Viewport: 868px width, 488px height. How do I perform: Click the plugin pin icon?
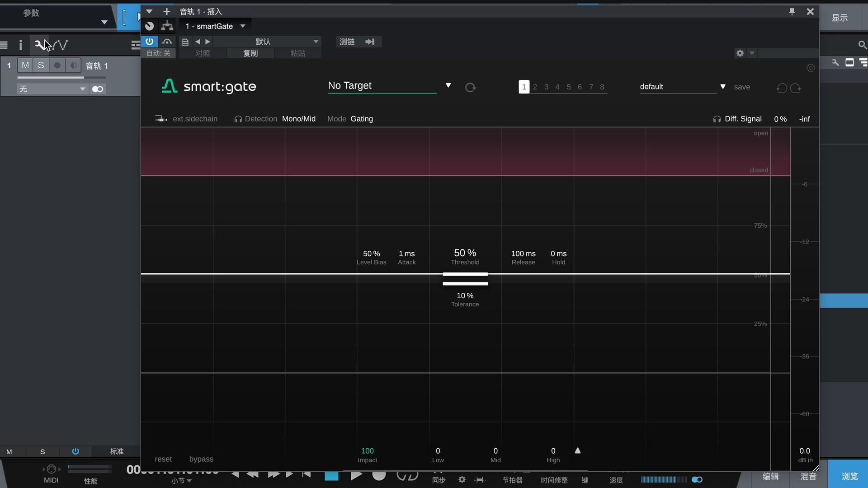[792, 12]
